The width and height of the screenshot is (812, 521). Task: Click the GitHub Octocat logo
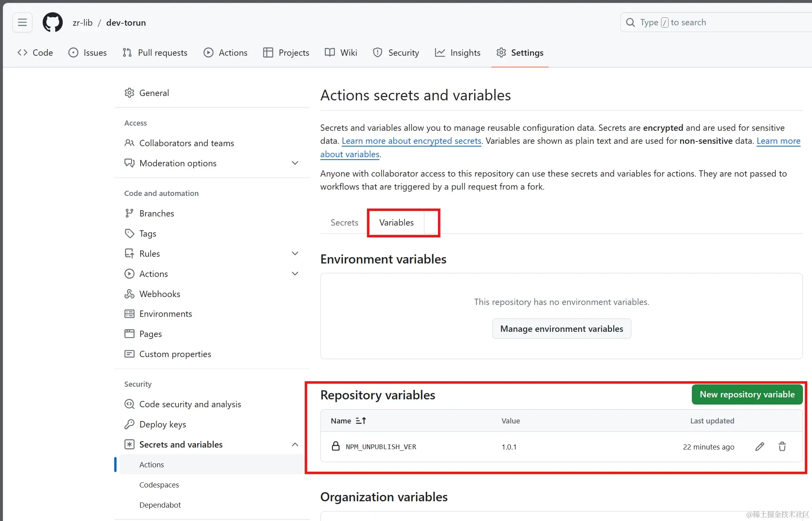53,23
